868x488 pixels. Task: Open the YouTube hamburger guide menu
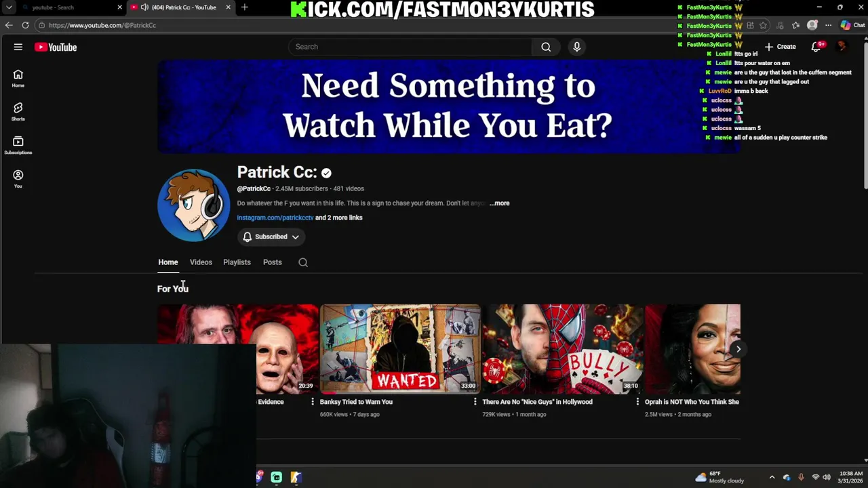tap(18, 47)
